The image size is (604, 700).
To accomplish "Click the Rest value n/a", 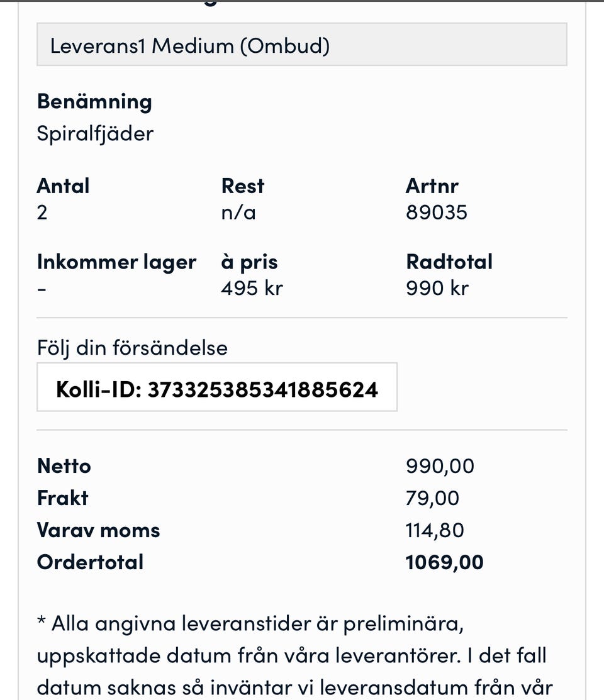I will 238,213.
